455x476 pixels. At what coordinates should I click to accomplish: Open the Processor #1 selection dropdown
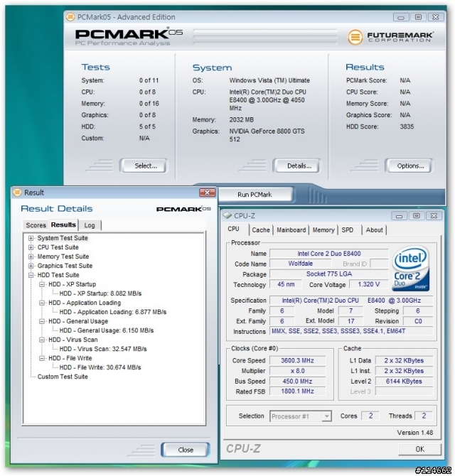pos(327,416)
